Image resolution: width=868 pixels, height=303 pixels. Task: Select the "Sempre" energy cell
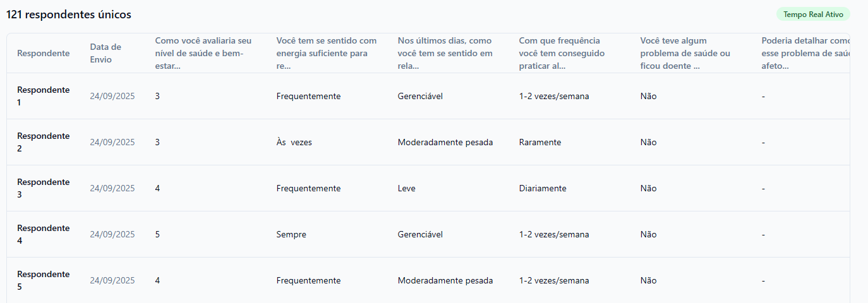pos(291,234)
